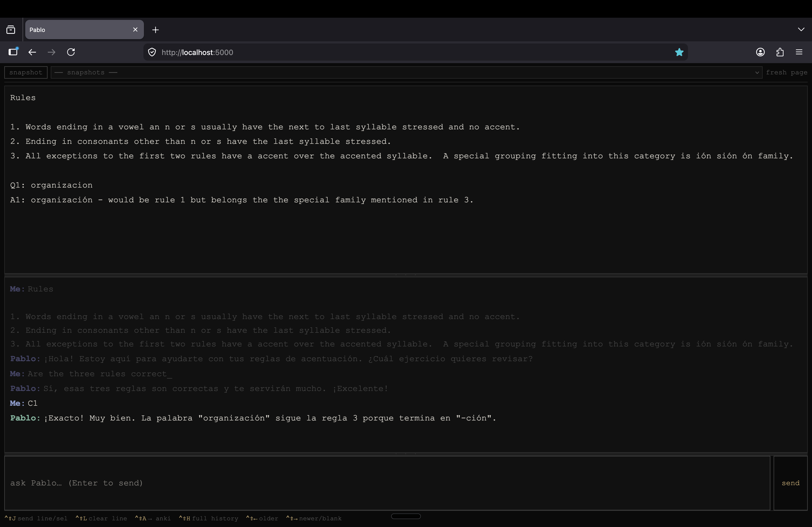Select the Pablo tab
This screenshot has height=527, width=812.
coord(85,30)
